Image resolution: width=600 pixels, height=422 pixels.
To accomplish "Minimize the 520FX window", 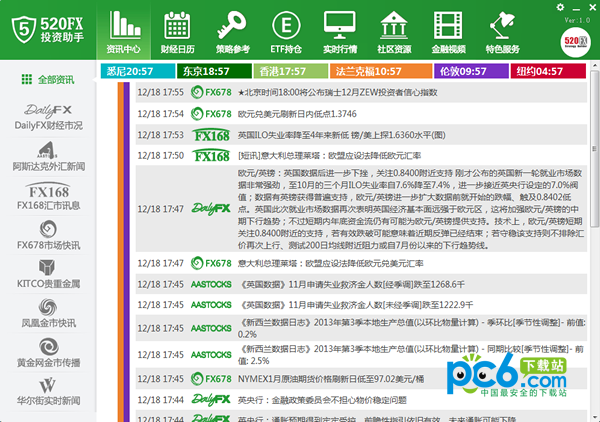I will tap(576, 8).
